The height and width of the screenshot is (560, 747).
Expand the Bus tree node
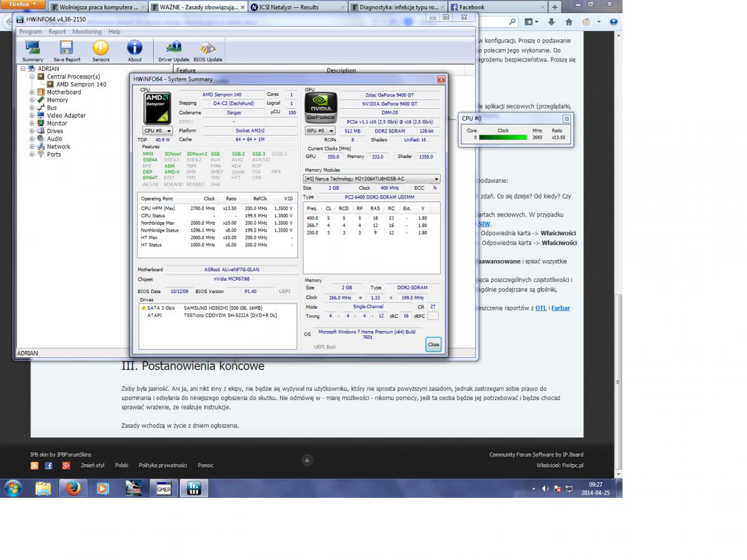[x=32, y=108]
